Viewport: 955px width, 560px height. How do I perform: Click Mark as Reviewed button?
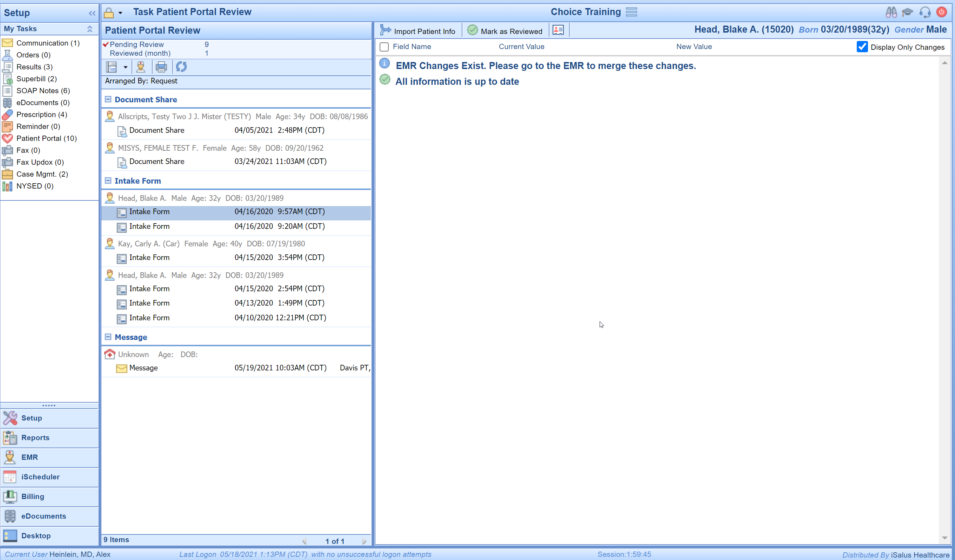tap(505, 31)
